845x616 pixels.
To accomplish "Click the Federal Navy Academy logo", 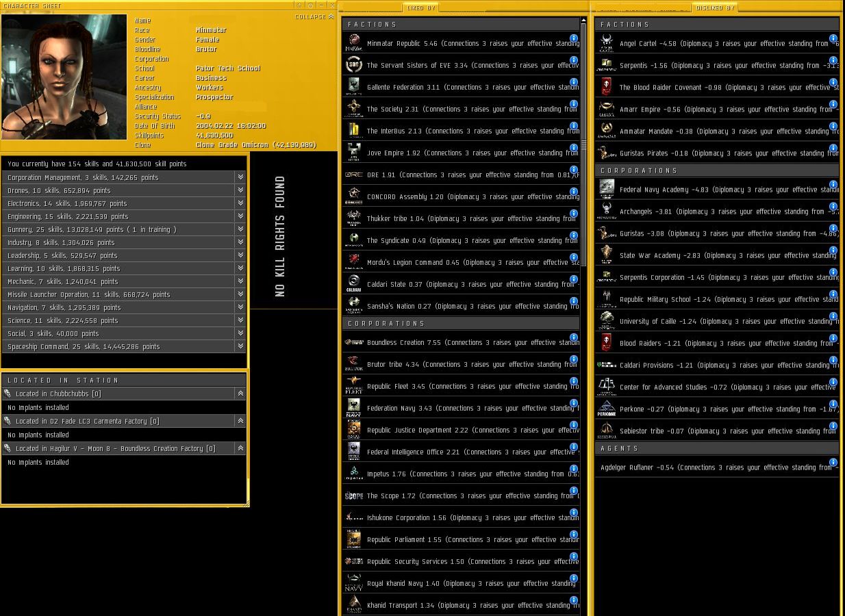I will pos(606,190).
